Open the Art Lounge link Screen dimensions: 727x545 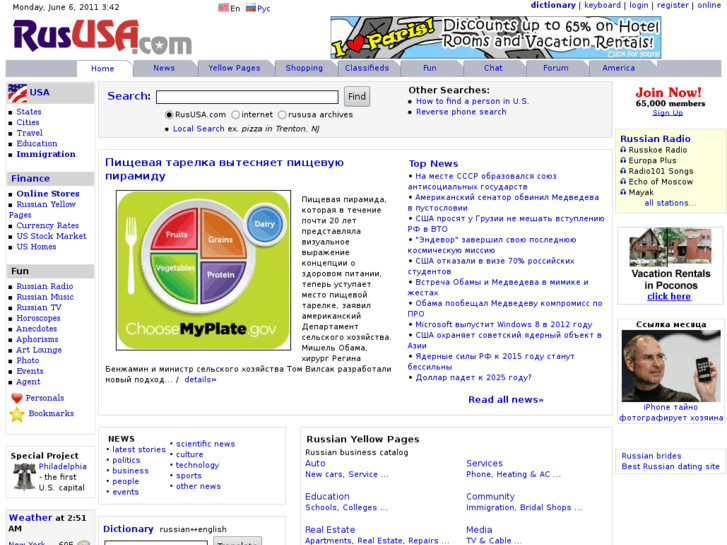39,350
